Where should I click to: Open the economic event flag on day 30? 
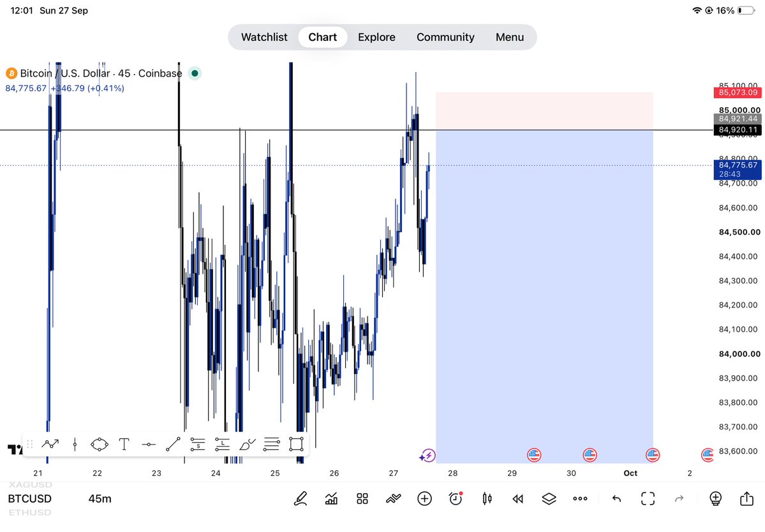590,455
